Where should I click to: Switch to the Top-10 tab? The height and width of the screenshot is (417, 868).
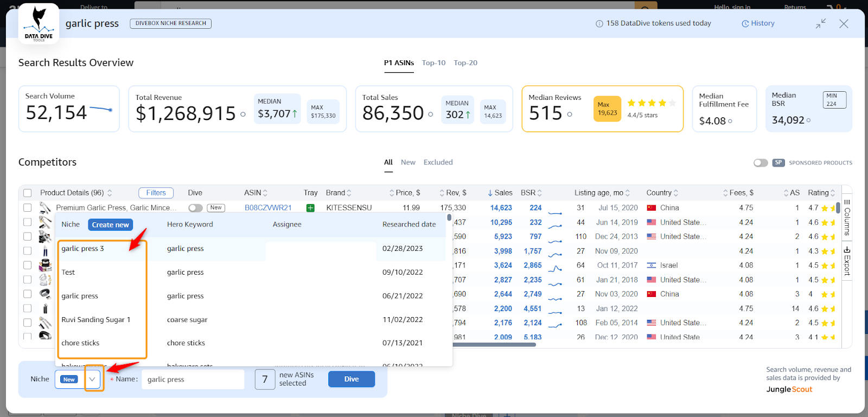(433, 63)
